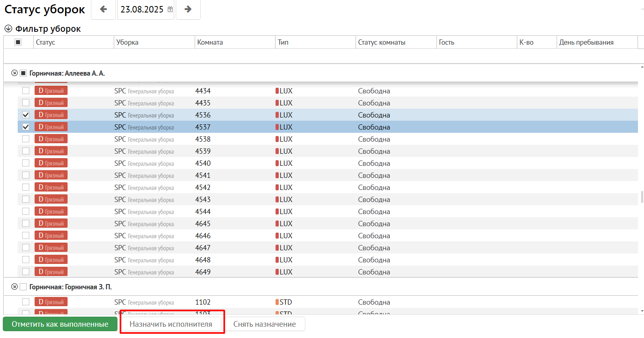Click the Dirty status badge for room 4540
Viewport: 644px width, 338px height.
click(x=51, y=163)
